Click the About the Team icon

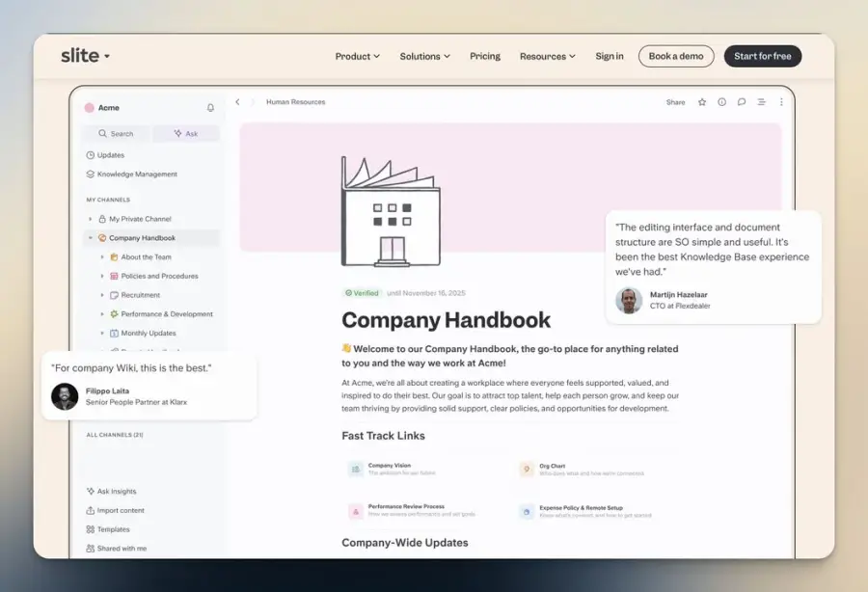(x=114, y=256)
